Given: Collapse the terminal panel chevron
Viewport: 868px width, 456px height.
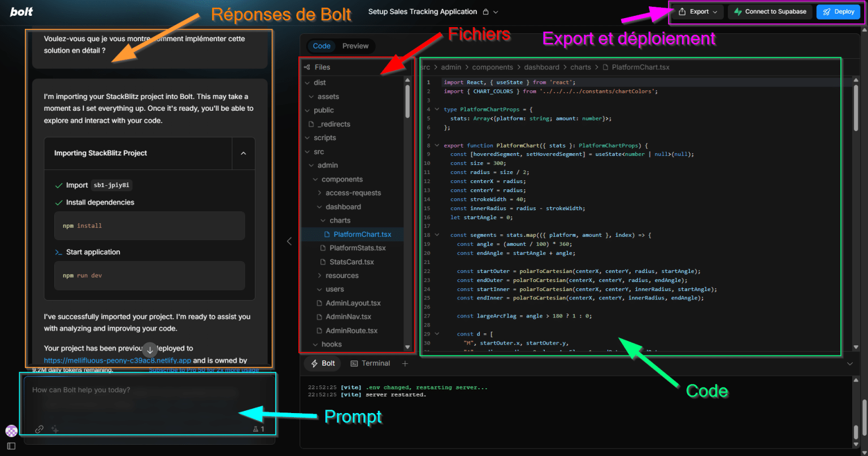Looking at the screenshot, I should point(850,364).
